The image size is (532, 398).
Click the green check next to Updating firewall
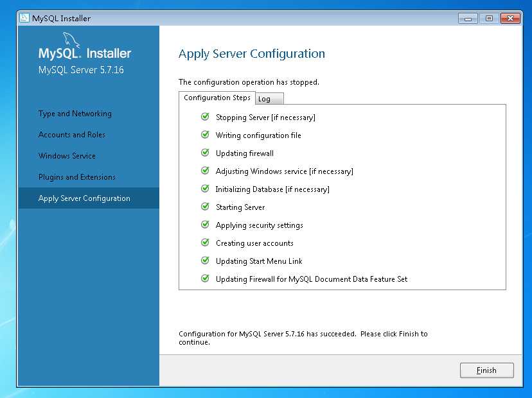(205, 153)
